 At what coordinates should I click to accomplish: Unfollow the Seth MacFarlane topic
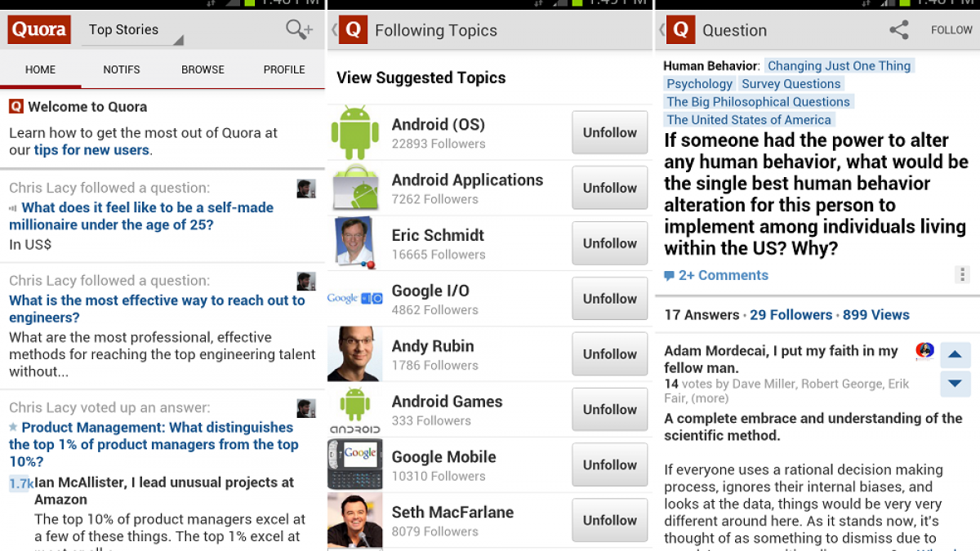(609, 520)
